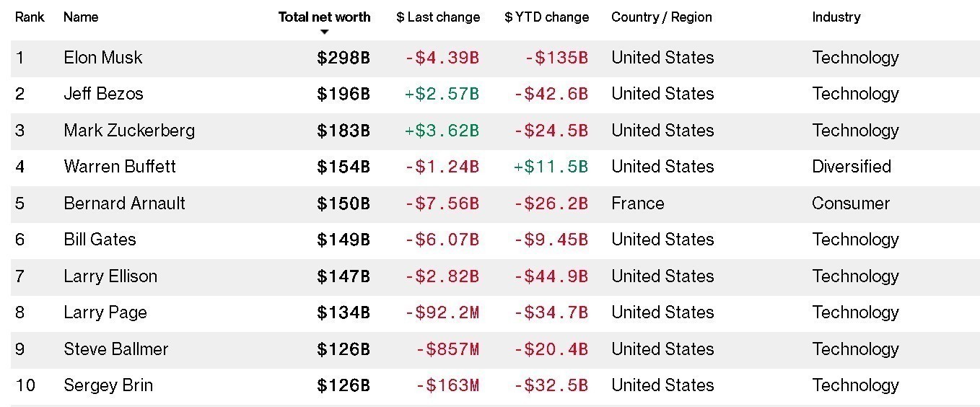Viewport: 980px width, 407px height.
Task: Sort table by $ YTD change header
Action: click(x=546, y=17)
